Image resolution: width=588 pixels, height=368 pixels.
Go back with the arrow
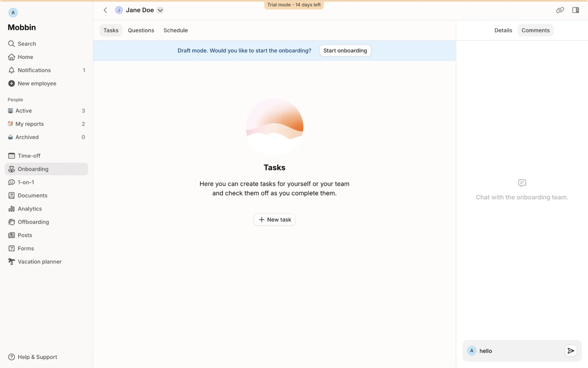click(106, 10)
